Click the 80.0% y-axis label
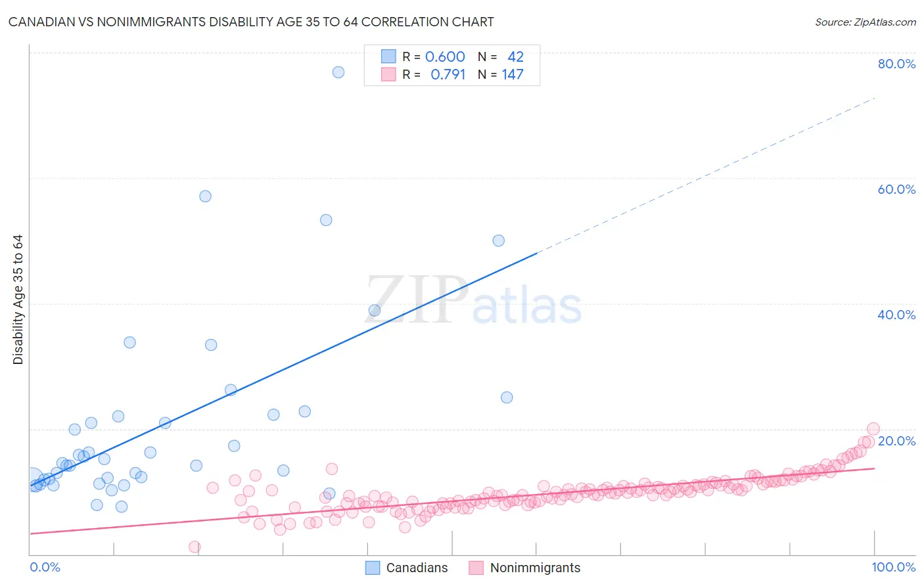Image resolution: width=924 pixels, height=586 pixels. click(x=896, y=64)
